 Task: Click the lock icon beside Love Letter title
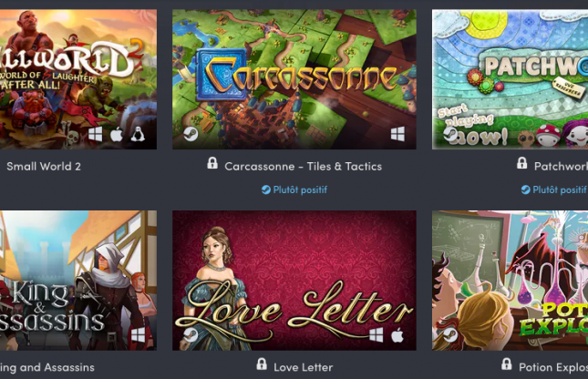tap(262, 364)
